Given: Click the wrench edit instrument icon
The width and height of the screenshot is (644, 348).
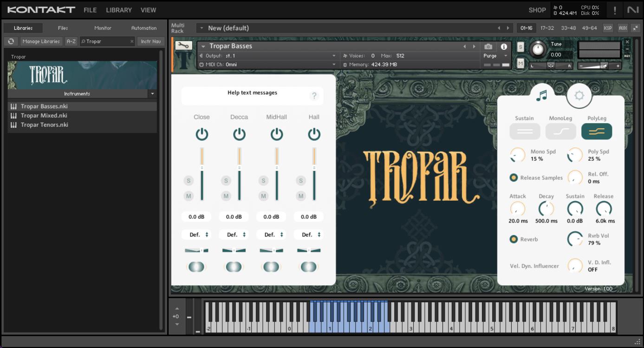Looking at the screenshot, I should (185, 46).
